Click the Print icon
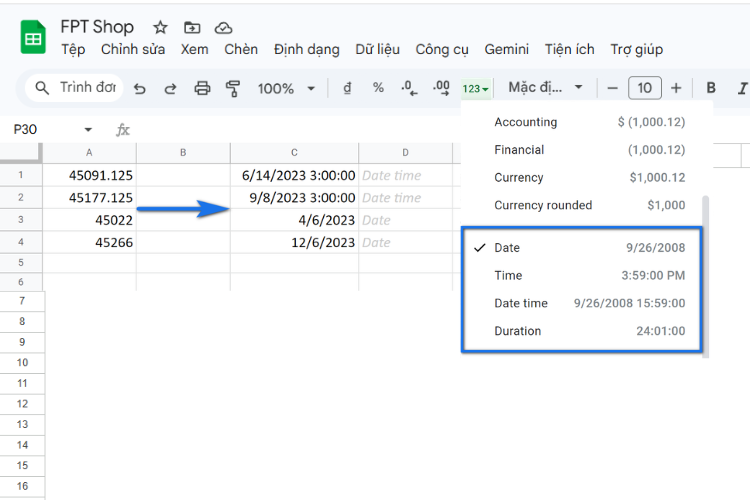This screenshot has width=750, height=500. (x=202, y=89)
